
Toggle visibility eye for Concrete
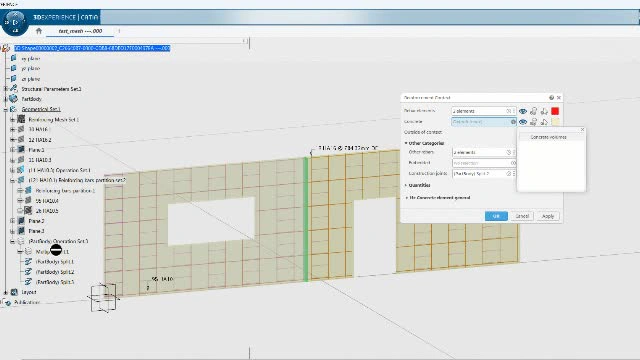(x=523, y=122)
